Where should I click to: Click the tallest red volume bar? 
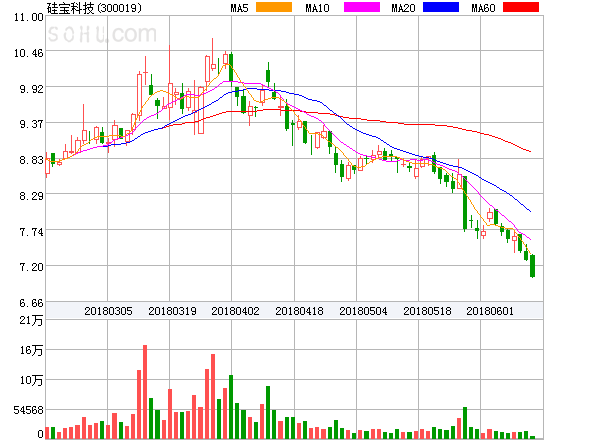click(145, 392)
